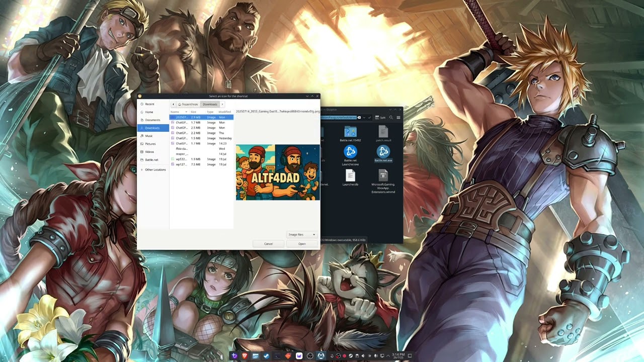The image size is (644, 362).
Task: Confirm Dolphin location with checkmark
Action: [x=370, y=118]
